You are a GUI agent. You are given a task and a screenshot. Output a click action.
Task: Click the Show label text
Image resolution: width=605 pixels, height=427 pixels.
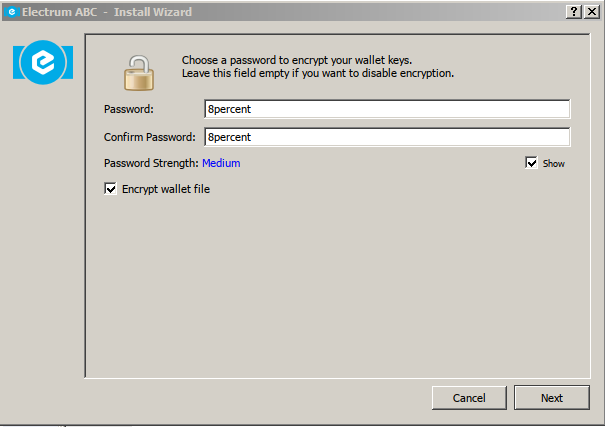pyautogui.click(x=554, y=164)
